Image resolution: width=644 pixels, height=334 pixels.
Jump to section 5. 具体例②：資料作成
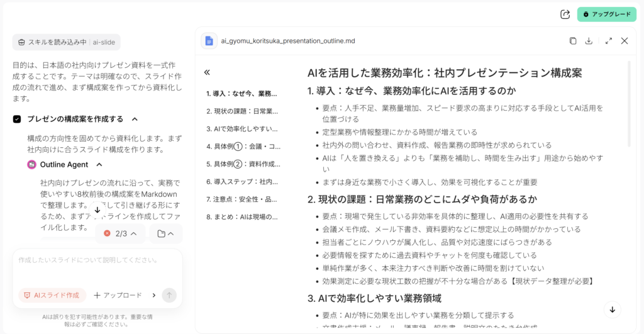[243, 164]
